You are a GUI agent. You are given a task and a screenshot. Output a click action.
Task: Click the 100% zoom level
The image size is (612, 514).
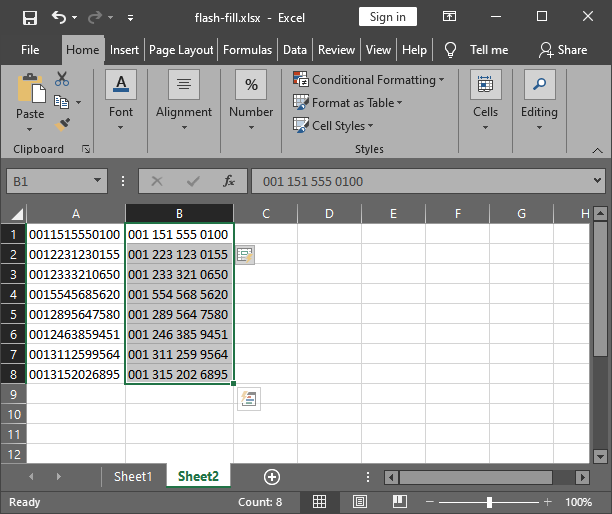click(x=578, y=502)
